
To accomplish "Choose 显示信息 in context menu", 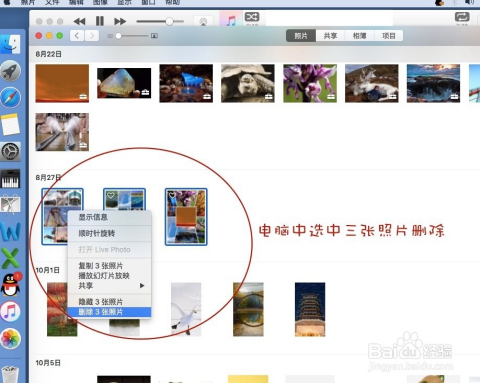I will (x=109, y=217).
